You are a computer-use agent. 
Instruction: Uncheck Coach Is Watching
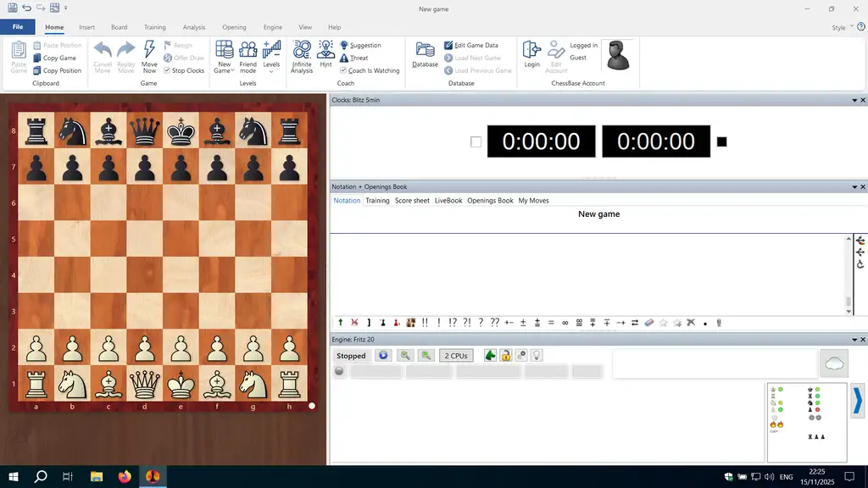click(x=342, y=71)
